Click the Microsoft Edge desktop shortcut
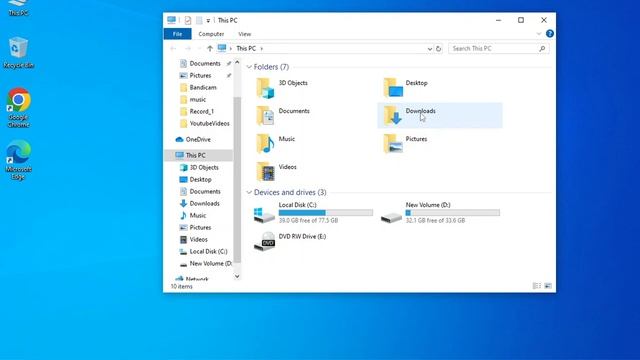640x360 pixels. tap(18, 160)
